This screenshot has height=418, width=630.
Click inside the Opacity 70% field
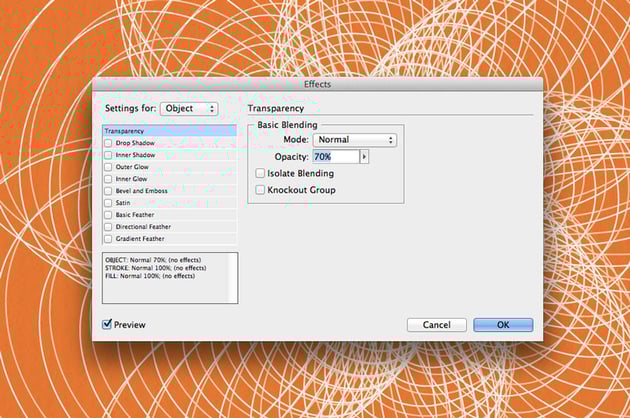point(335,157)
